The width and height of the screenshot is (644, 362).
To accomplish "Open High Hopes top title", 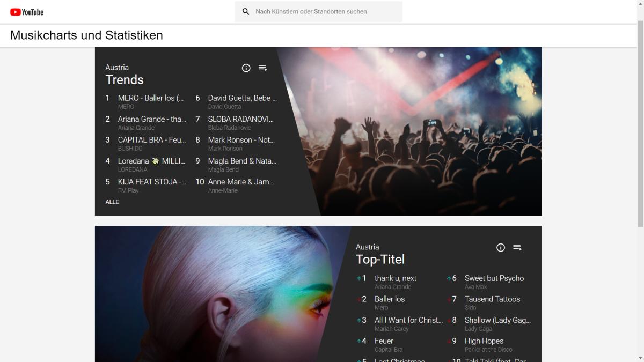I will (484, 341).
